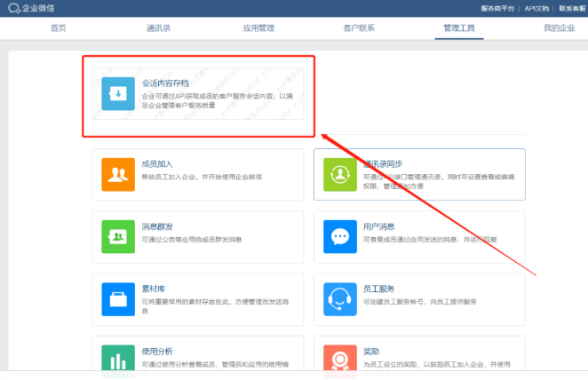
Task: Click the green 使用分析 bar chart icon
Action: click(118, 357)
